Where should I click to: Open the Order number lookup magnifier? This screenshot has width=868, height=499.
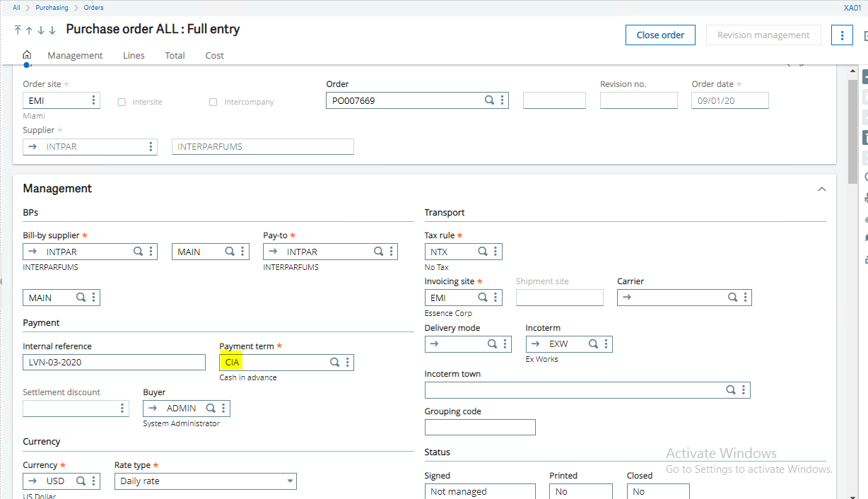(489, 100)
